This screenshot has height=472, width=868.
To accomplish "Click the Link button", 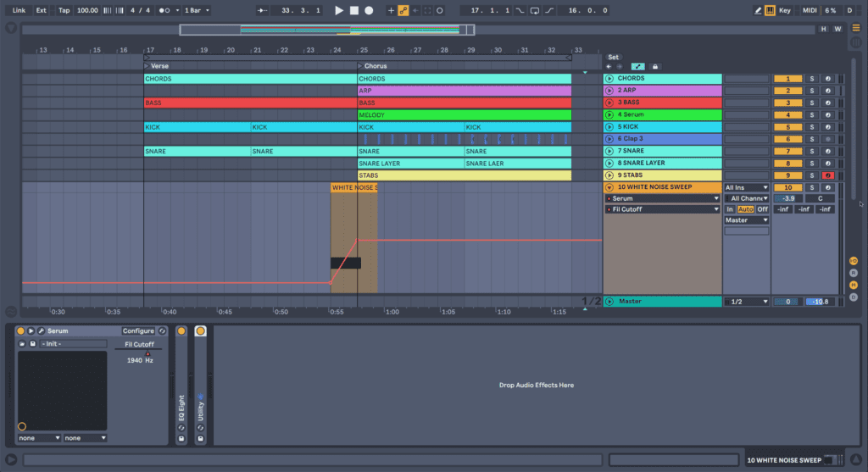I will [19, 10].
